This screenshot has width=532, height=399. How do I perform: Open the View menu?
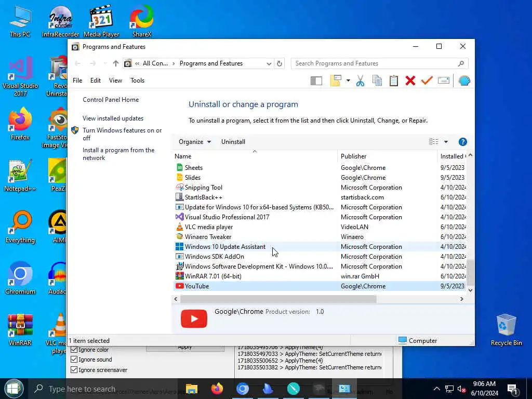[115, 81]
